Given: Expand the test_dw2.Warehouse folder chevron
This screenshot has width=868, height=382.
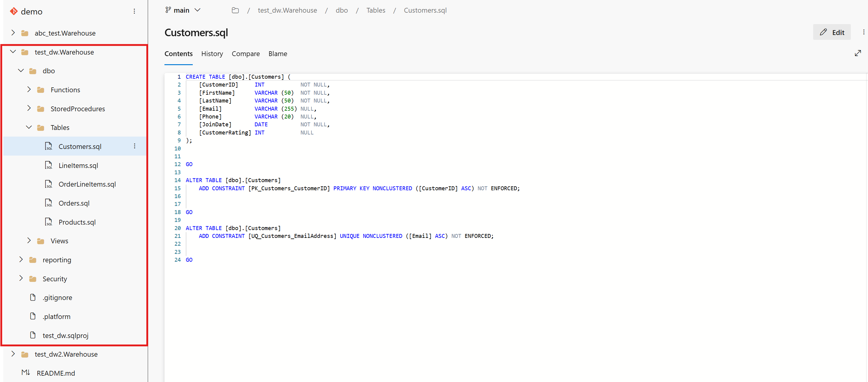Looking at the screenshot, I should coord(13,354).
